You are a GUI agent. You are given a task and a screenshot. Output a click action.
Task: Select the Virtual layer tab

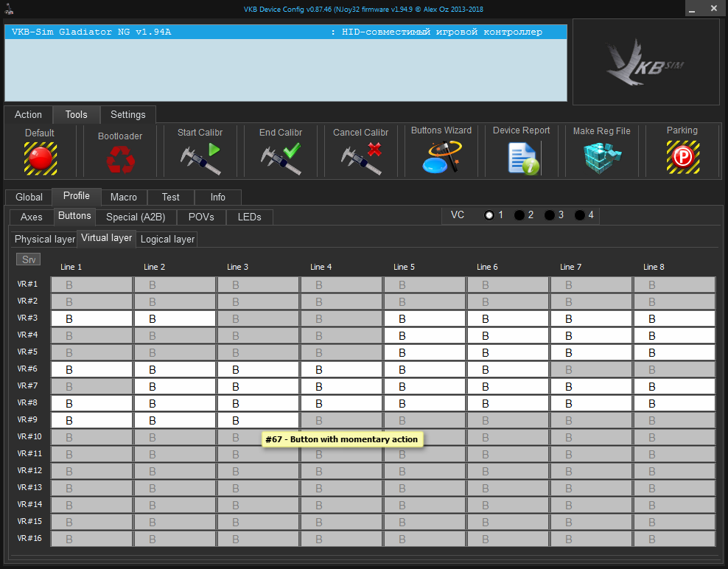coord(106,238)
